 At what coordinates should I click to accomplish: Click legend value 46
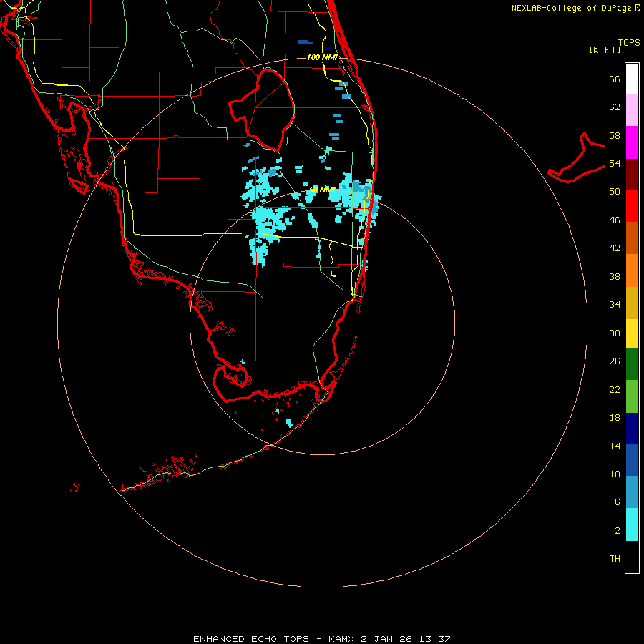coord(615,220)
